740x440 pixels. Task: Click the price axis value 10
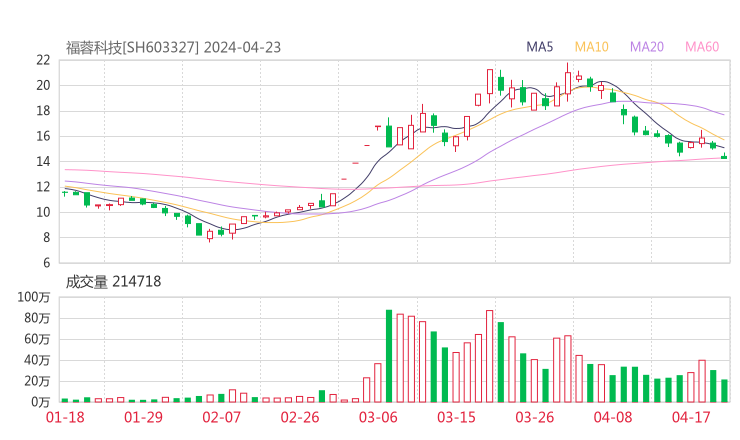click(43, 212)
